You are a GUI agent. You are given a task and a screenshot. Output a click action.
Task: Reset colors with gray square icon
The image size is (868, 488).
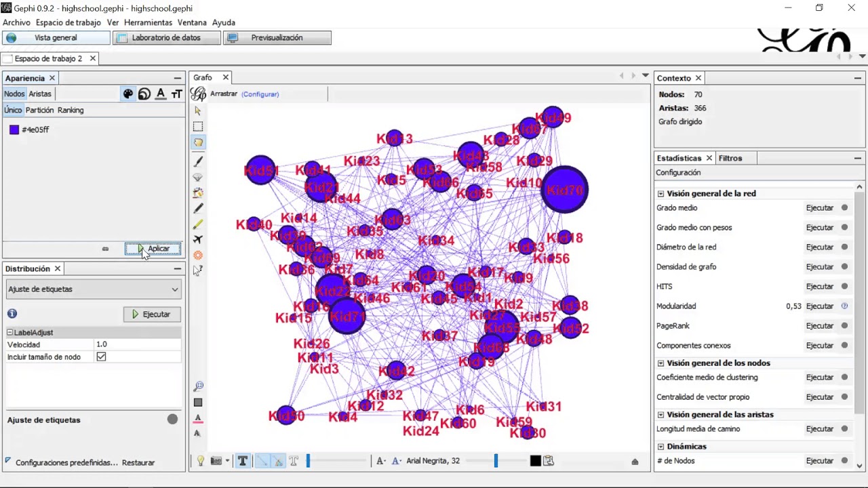point(198,403)
